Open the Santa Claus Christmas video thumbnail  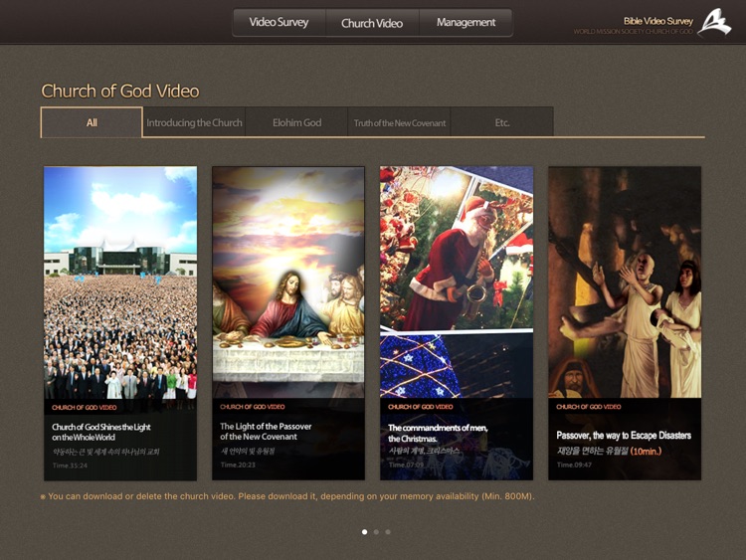457,282
